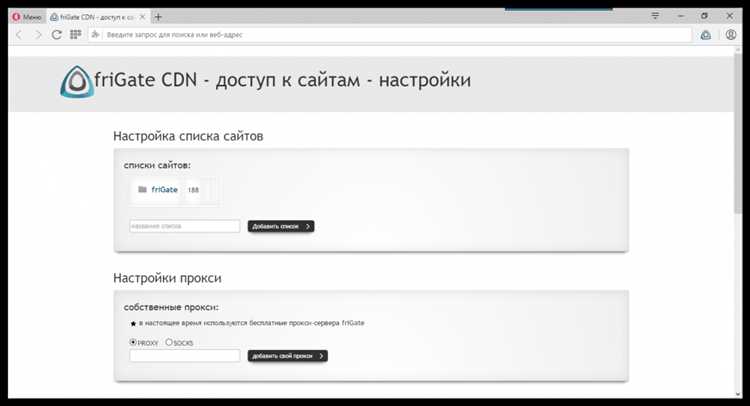750x406 pixels.
Task: Select the PROXY radio button
Action: tap(133, 342)
